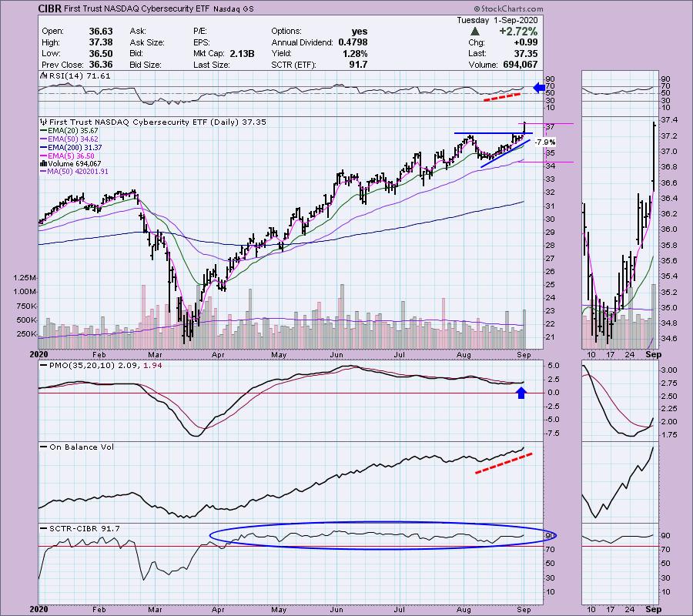
Task: Click the 1.00M volume scale label
Action: 25,292
